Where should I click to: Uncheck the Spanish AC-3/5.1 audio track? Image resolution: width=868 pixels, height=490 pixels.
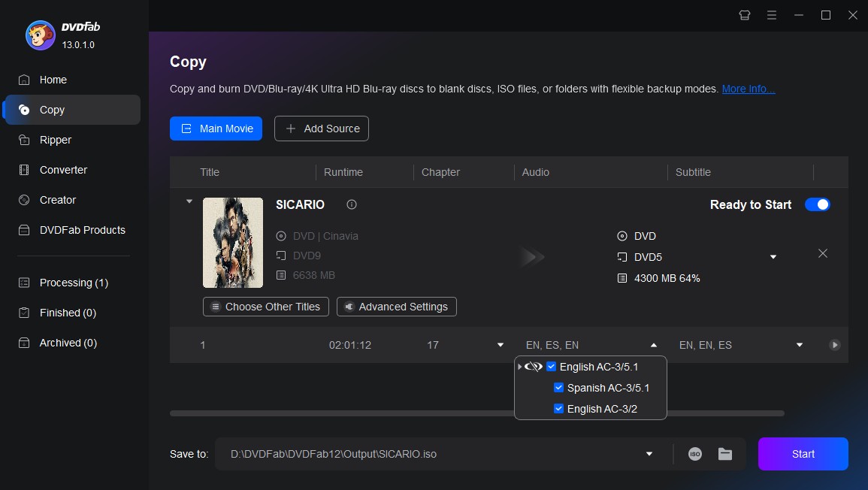pyautogui.click(x=558, y=387)
